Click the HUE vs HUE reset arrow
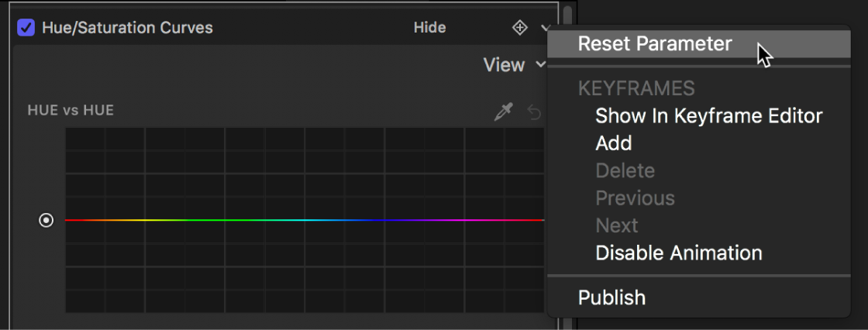 tap(534, 113)
